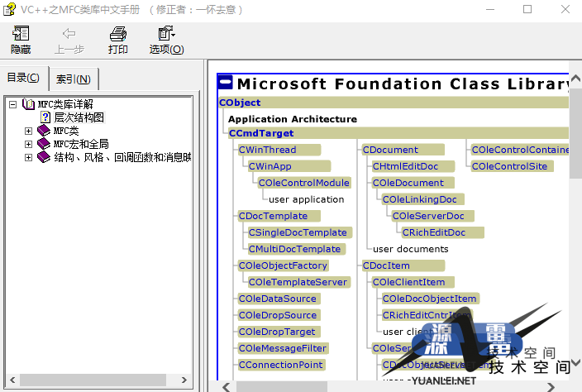Open the COleObjectFactory link
The width and height of the screenshot is (582, 392).
click(x=283, y=265)
